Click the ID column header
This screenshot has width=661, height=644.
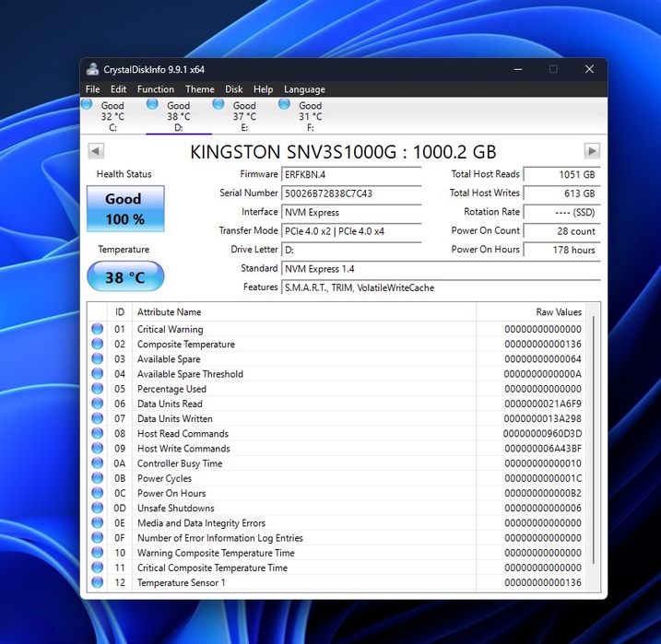[120, 312]
